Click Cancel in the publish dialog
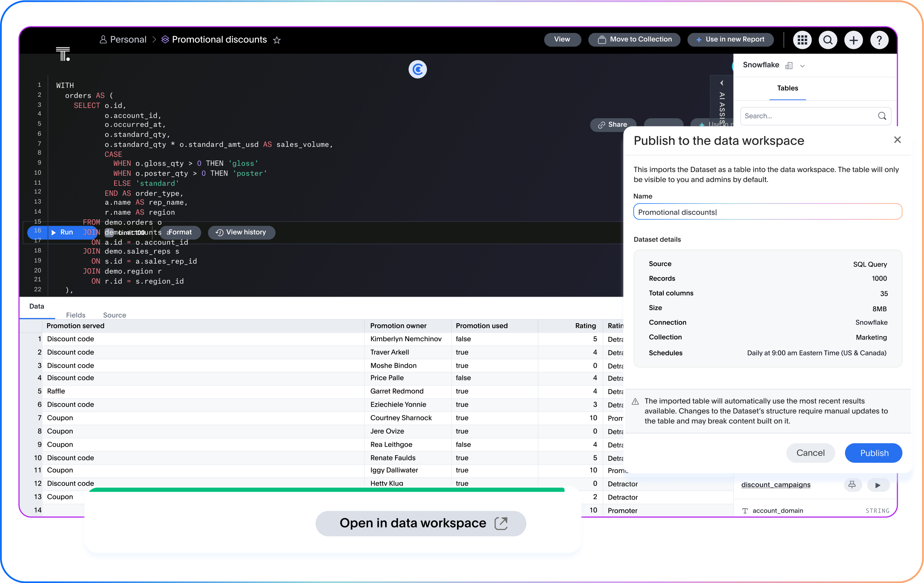Image resolution: width=924 pixels, height=583 pixels. click(x=811, y=453)
